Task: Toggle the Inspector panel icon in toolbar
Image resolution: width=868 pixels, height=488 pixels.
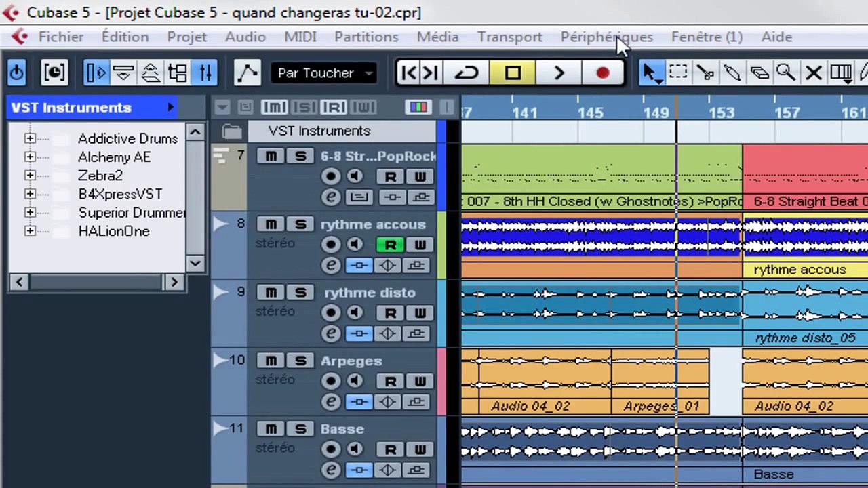Action: [96, 73]
